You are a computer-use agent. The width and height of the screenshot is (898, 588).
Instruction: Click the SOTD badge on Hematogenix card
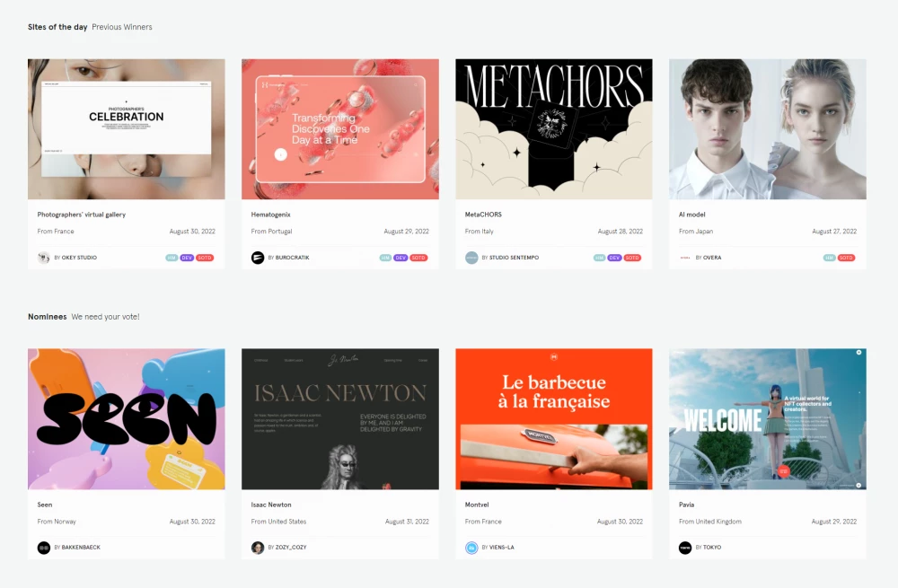[418, 258]
